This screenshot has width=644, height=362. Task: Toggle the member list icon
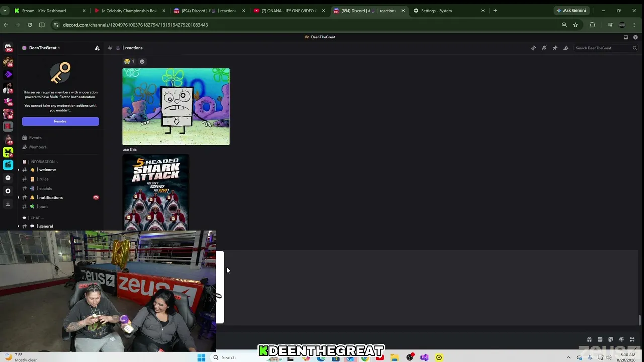[566, 48]
